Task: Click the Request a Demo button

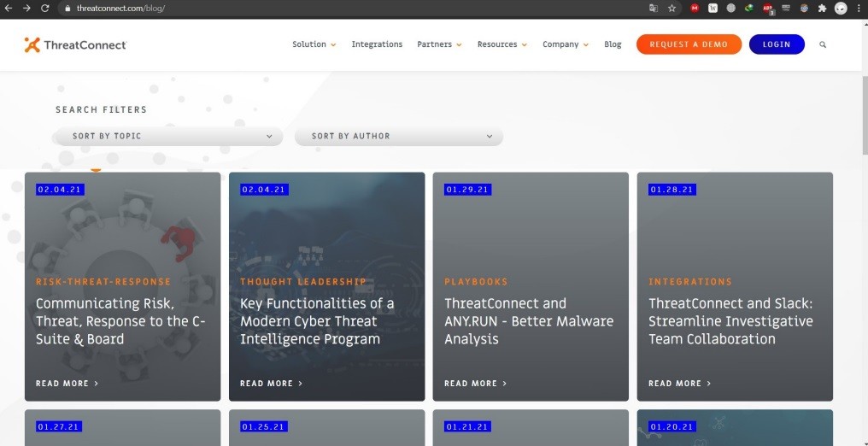Action: pyautogui.click(x=689, y=44)
